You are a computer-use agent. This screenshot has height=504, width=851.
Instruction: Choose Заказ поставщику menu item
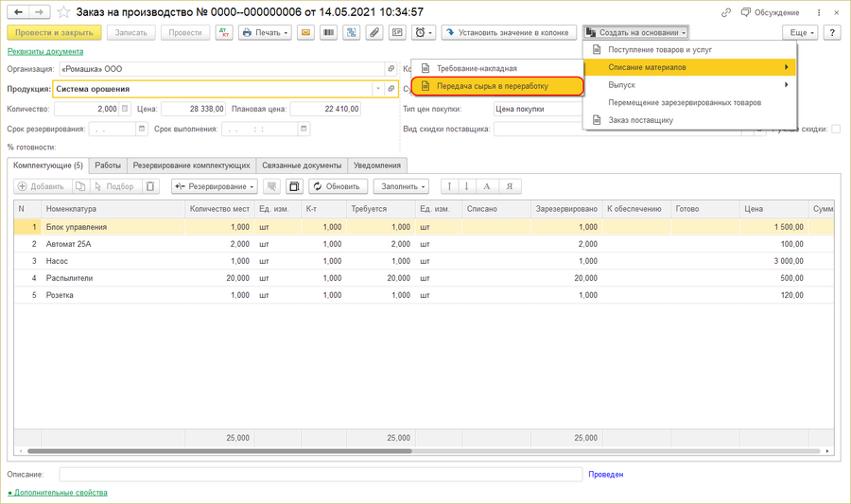click(x=690, y=120)
